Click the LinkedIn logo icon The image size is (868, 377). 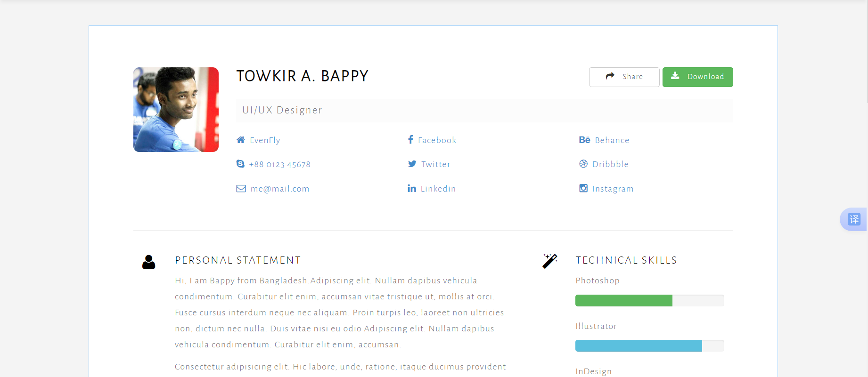point(412,189)
